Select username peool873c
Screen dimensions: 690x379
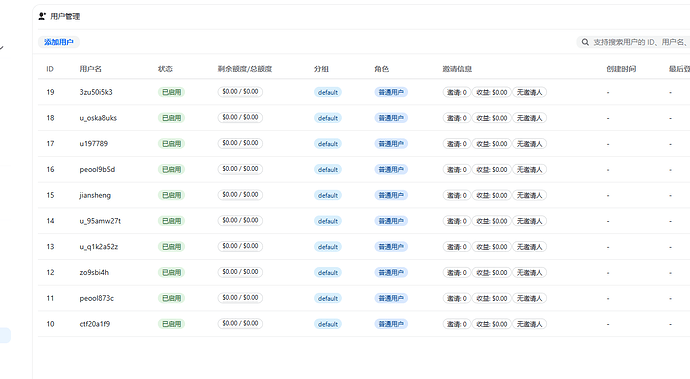pyautogui.click(x=96, y=298)
